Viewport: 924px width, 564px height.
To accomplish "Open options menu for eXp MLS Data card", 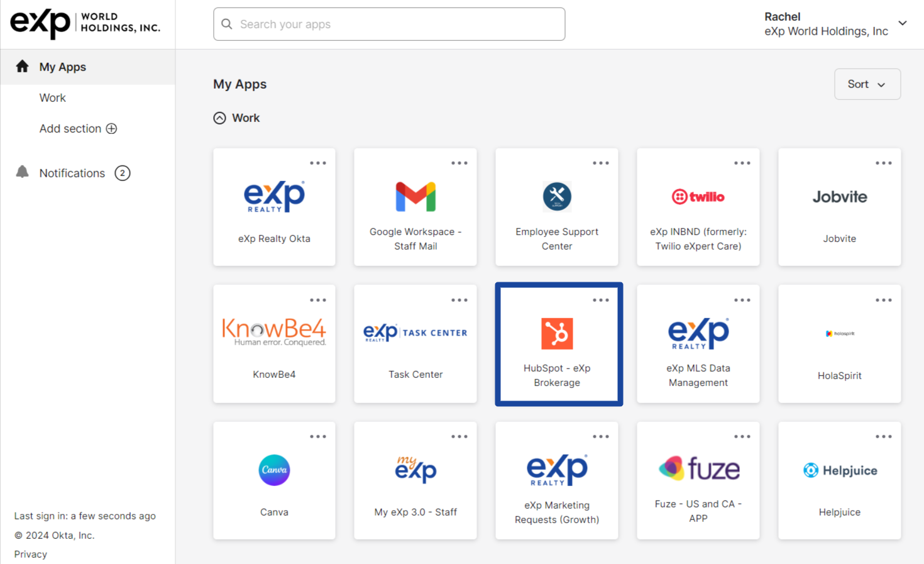I will (x=742, y=300).
